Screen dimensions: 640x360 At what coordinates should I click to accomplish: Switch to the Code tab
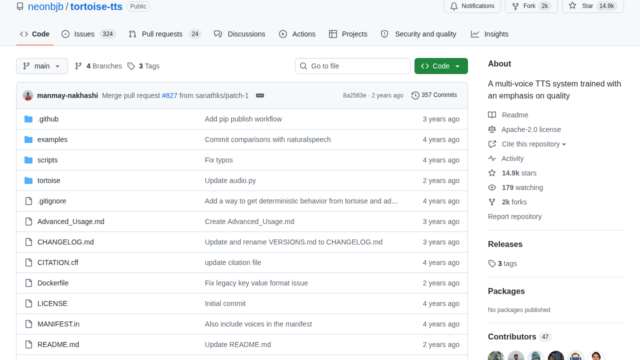click(35, 34)
